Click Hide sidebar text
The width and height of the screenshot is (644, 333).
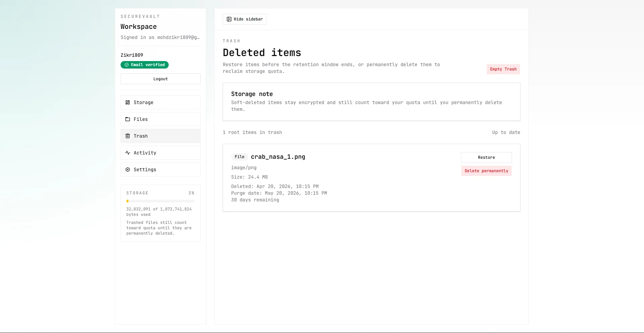click(248, 19)
